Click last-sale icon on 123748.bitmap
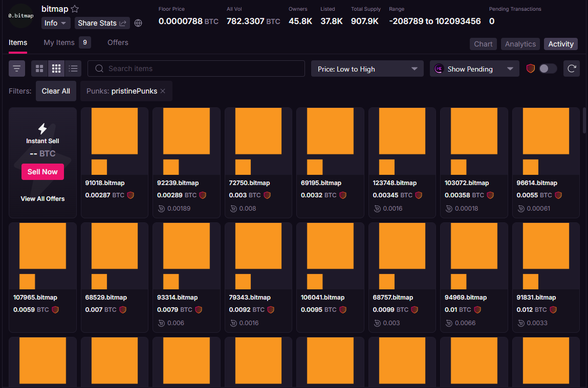The height and width of the screenshot is (388, 588). click(x=377, y=209)
